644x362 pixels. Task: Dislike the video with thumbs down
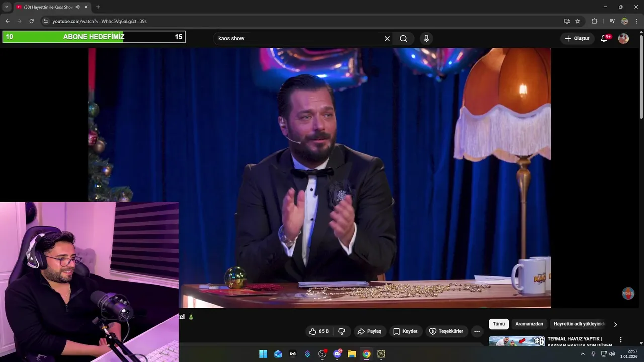342,331
